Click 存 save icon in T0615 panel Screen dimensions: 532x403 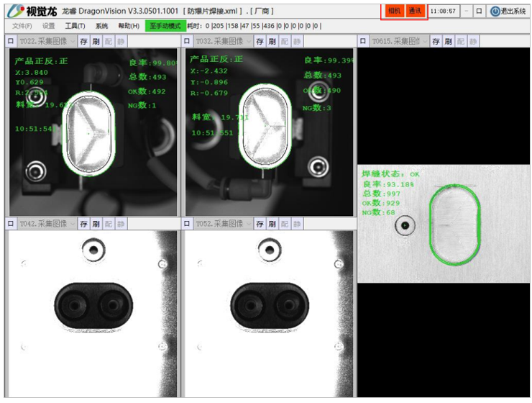click(436, 42)
